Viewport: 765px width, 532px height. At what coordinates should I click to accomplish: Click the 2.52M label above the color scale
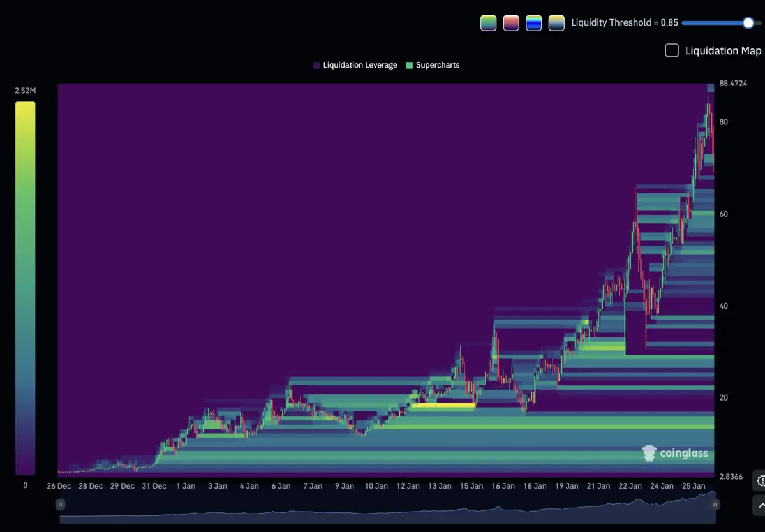pyautogui.click(x=25, y=91)
